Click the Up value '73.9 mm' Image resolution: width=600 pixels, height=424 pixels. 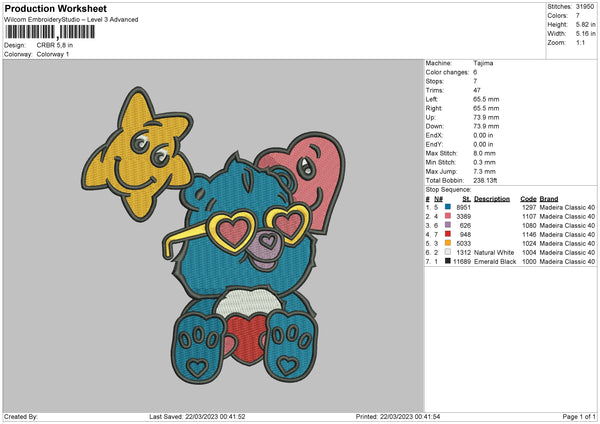pyautogui.click(x=486, y=117)
